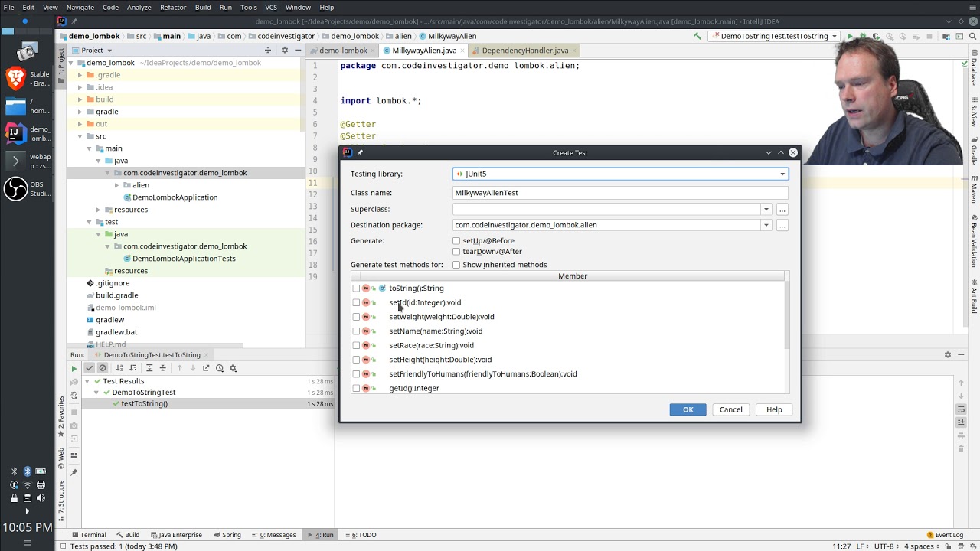
Task: Open Testing library JUnit5 dropdown
Action: [x=620, y=174]
